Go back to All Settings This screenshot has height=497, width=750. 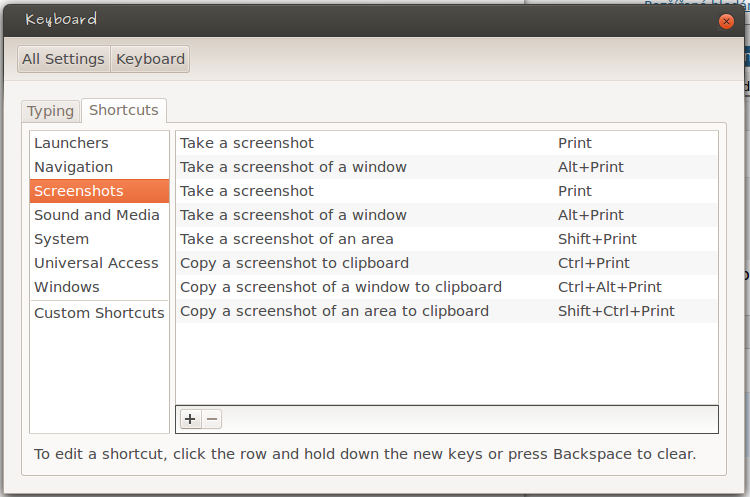click(64, 59)
